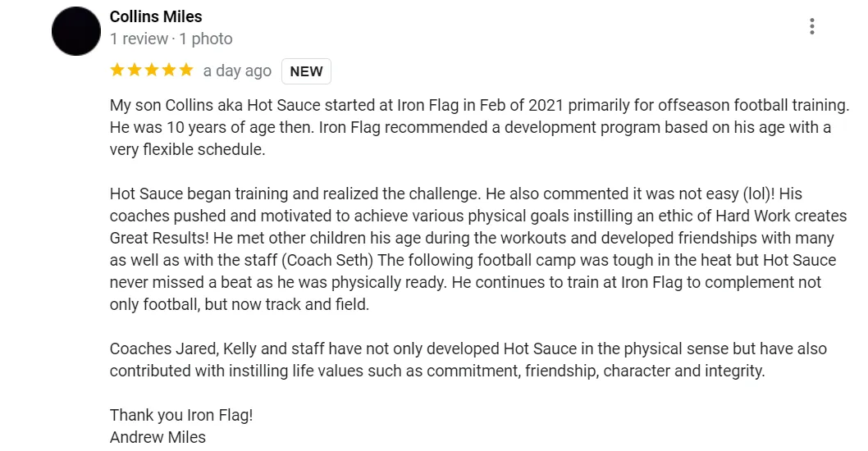
Task: Click the first gold rating star
Action: tap(117, 71)
